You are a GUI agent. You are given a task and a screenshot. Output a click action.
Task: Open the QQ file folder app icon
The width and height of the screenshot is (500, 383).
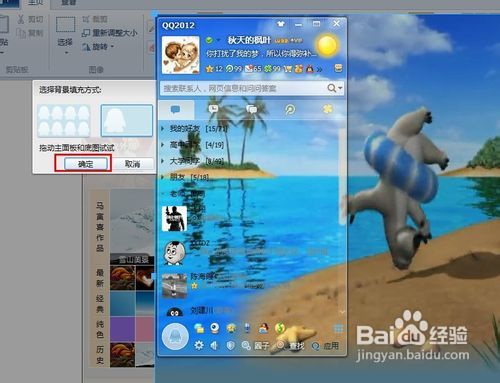coord(199,328)
